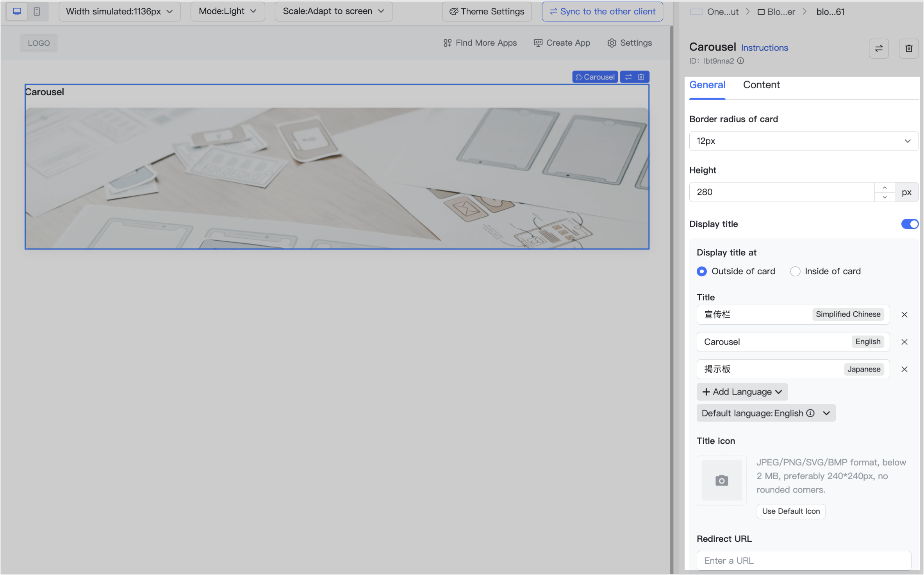924x575 pixels.
Task: Expand the Add Language dropdown
Action: pos(742,392)
